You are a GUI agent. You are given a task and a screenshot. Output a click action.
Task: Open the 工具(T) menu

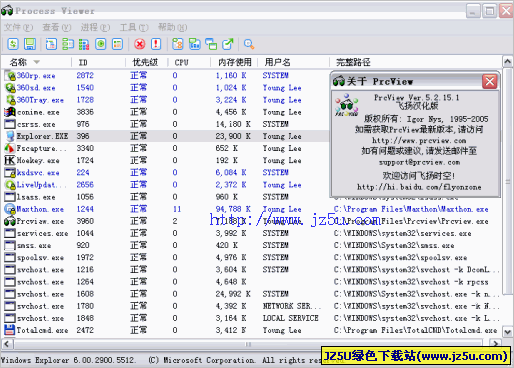(x=134, y=27)
